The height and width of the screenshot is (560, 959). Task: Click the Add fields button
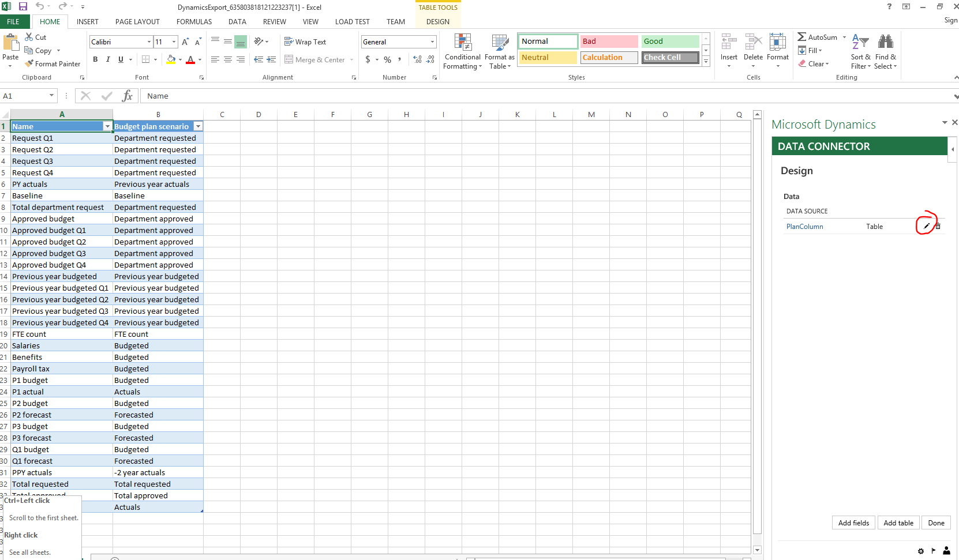(854, 523)
